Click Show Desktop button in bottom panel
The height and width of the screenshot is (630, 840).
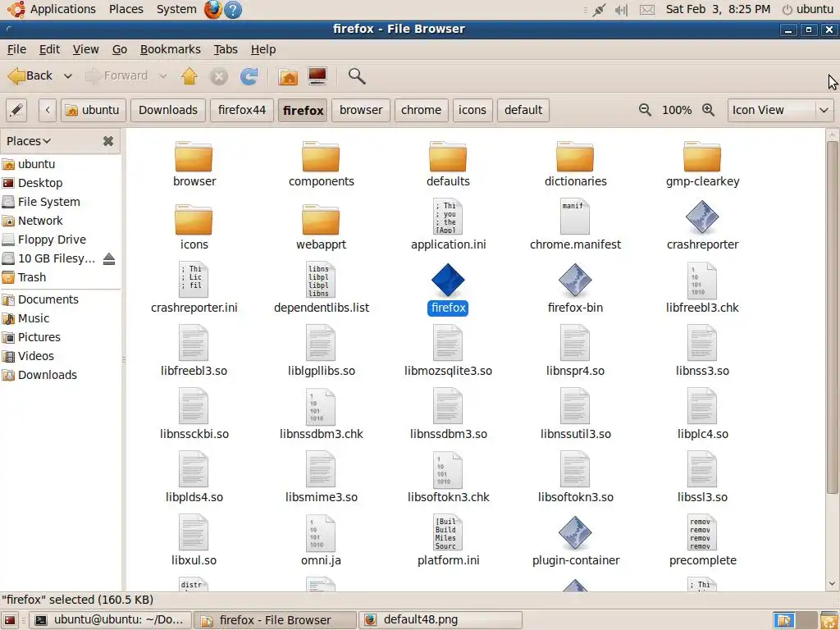(10, 621)
